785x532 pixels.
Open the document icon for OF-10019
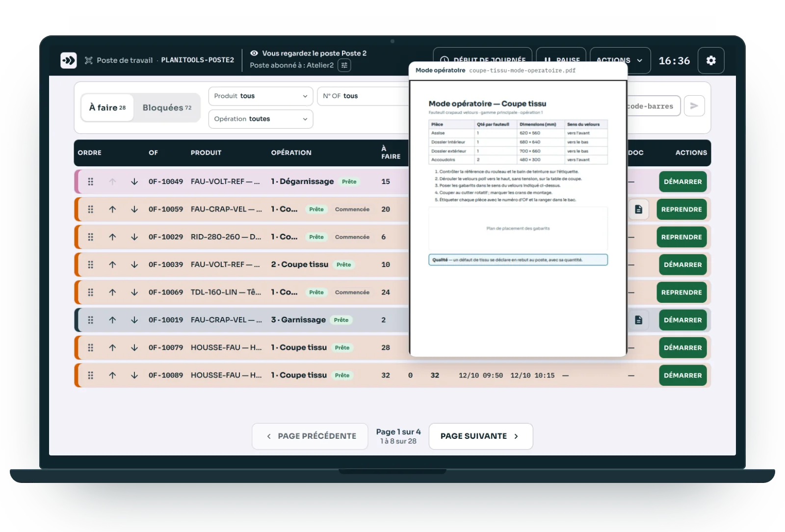click(638, 320)
